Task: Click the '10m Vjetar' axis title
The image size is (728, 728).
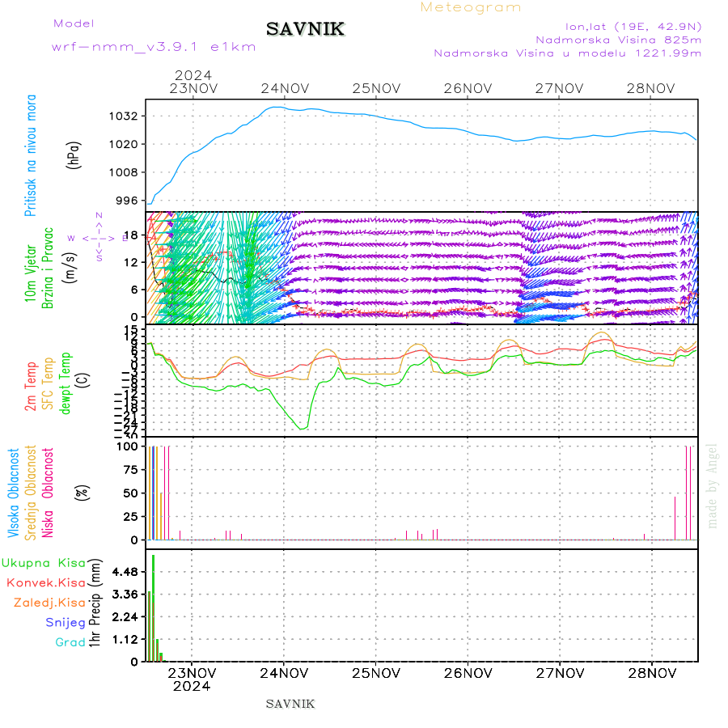Action: [30, 273]
